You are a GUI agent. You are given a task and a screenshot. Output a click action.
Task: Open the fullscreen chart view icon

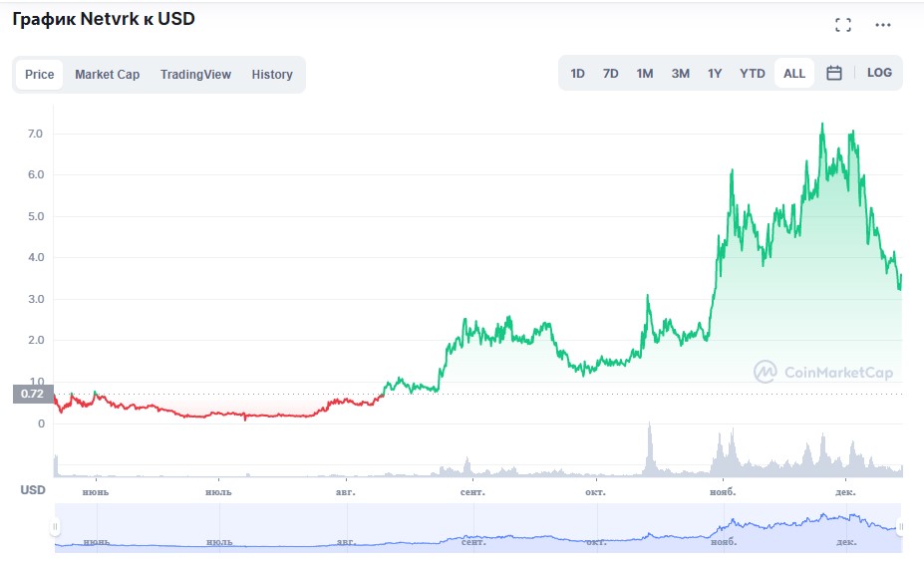[843, 25]
